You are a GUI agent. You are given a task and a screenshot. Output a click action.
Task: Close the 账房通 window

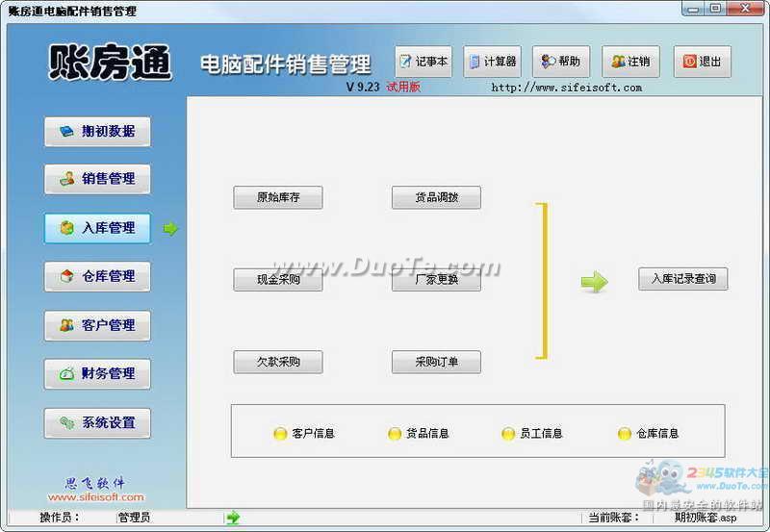point(745,9)
